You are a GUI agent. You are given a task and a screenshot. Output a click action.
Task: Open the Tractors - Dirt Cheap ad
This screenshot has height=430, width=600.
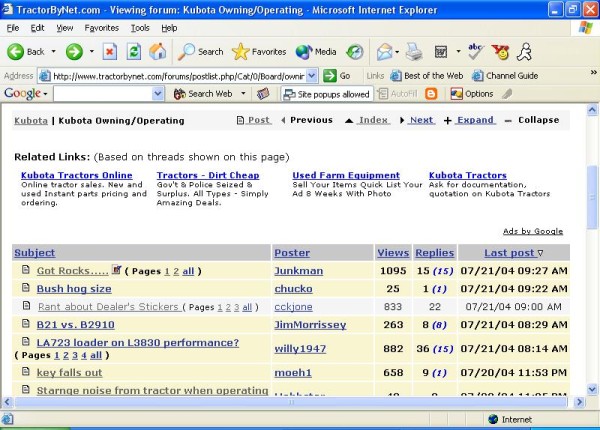point(208,175)
